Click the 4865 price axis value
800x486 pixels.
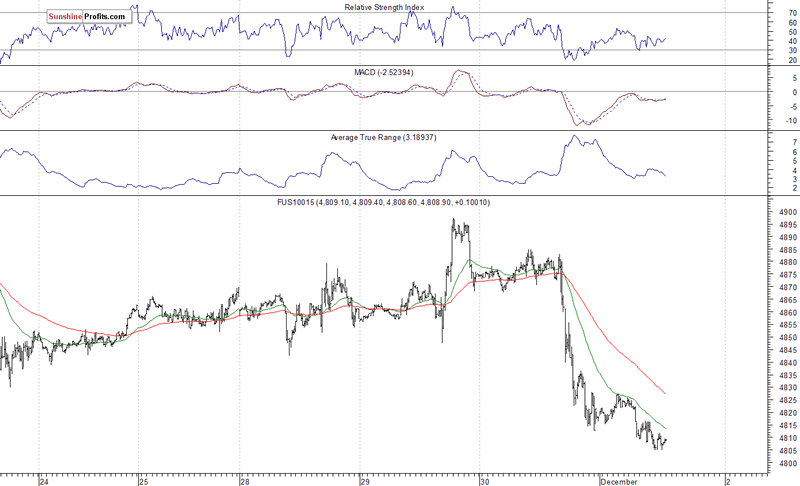788,300
